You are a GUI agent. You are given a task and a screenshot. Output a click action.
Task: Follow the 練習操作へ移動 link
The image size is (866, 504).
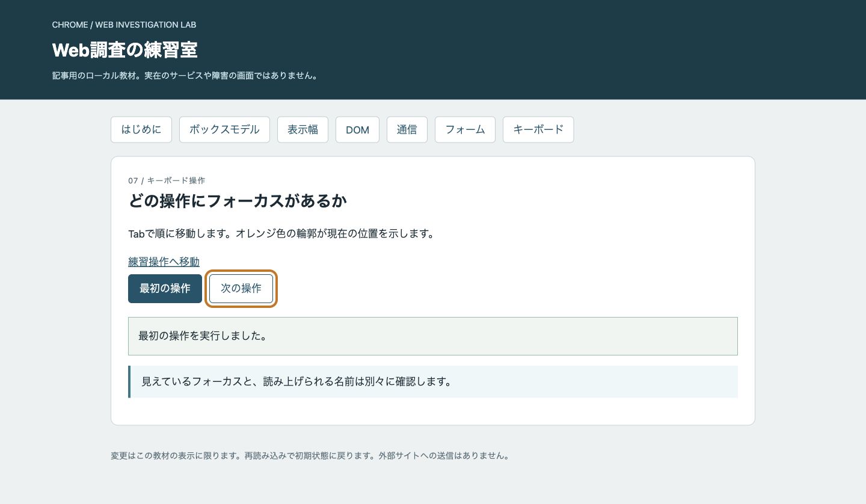pyautogui.click(x=164, y=262)
